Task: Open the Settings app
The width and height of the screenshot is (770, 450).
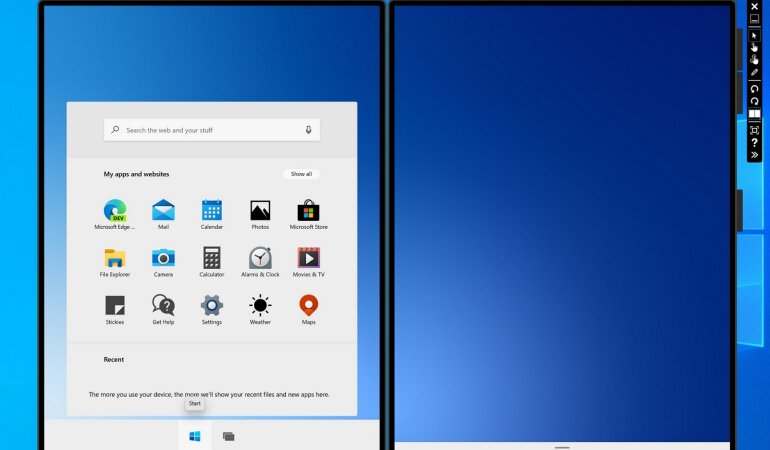Action: tap(212, 309)
